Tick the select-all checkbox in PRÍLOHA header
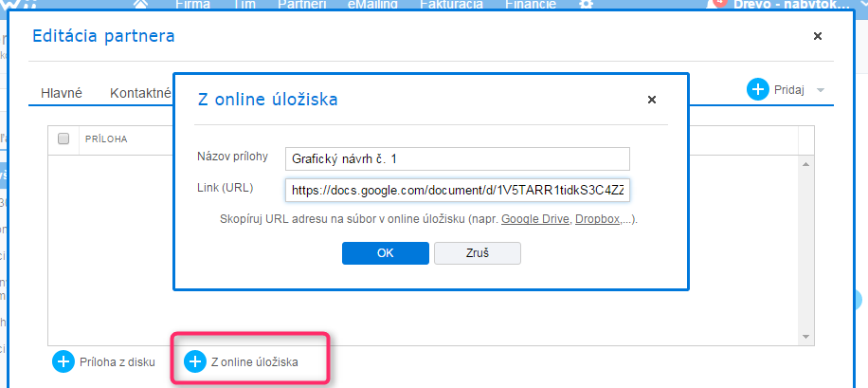 coord(63,139)
